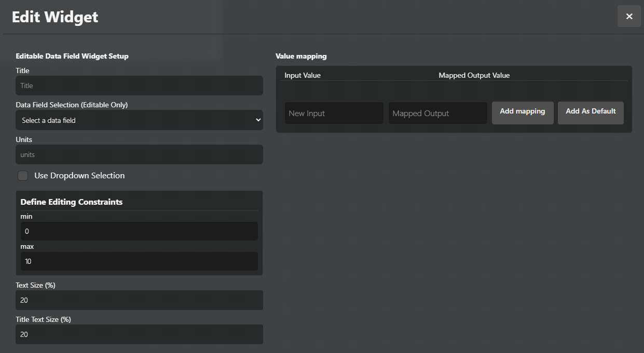644x353 pixels.
Task: Click the Define Editing Constraints heading
Action: click(72, 202)
